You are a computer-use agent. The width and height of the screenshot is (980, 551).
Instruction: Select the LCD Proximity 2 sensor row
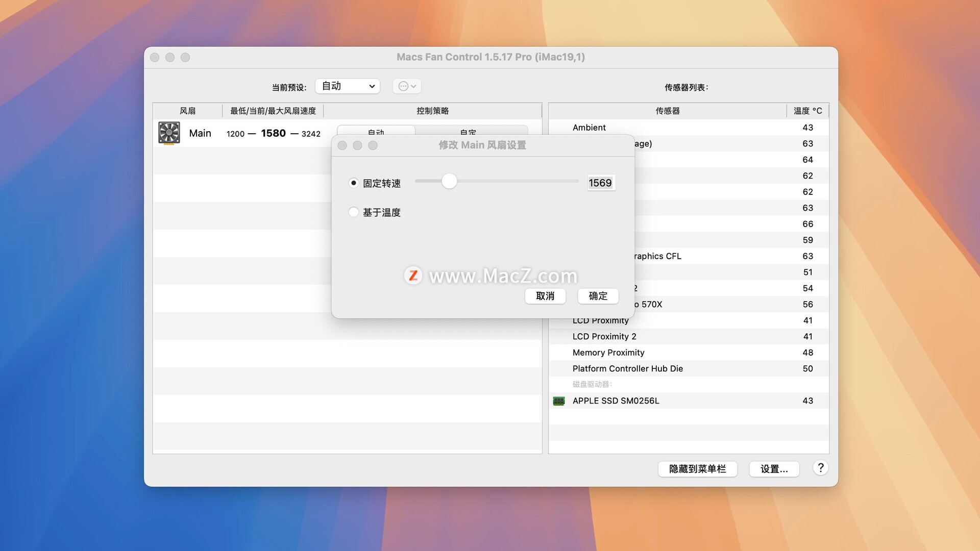[689, 336]
